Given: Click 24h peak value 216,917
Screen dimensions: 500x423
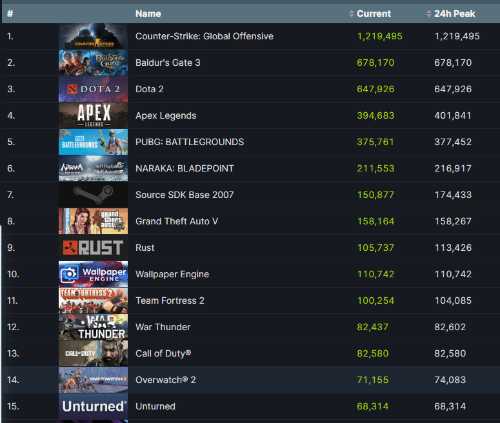Looking at the screenshot, I should pos(453,168).
